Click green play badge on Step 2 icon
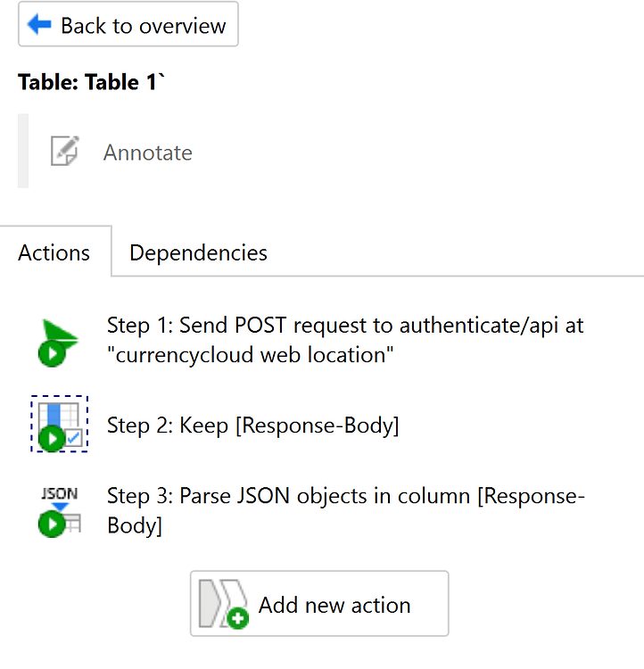The height and width of the screenshot is (669, 644). (52, 439)
